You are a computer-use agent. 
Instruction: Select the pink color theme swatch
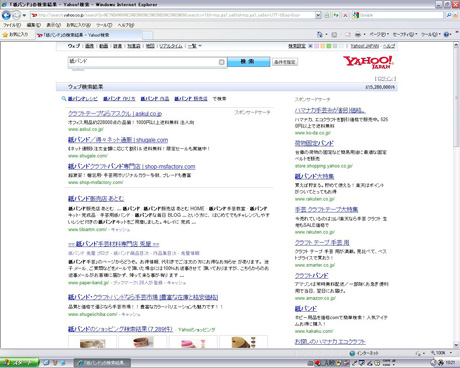(x=316, y=46)
